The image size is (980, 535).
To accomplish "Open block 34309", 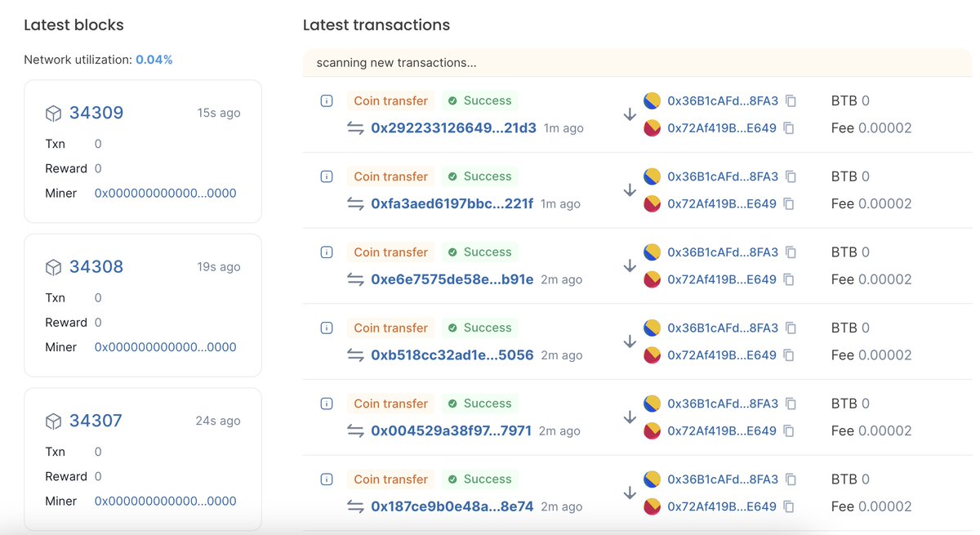I will click(x=96, y=113).
